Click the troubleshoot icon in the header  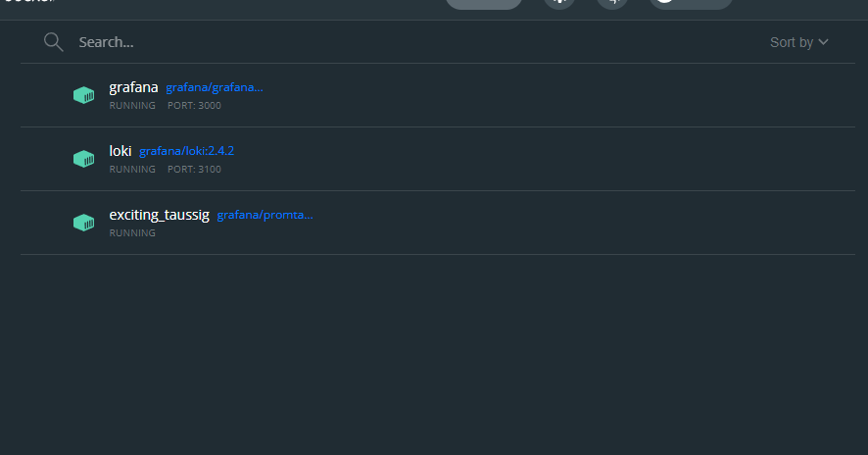pos(612,2)
